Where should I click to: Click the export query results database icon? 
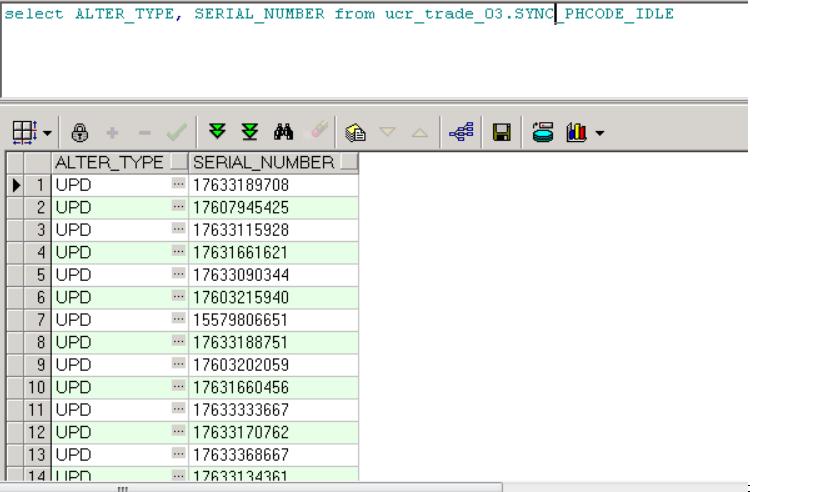pyautogui.click(x=542, y=132)
